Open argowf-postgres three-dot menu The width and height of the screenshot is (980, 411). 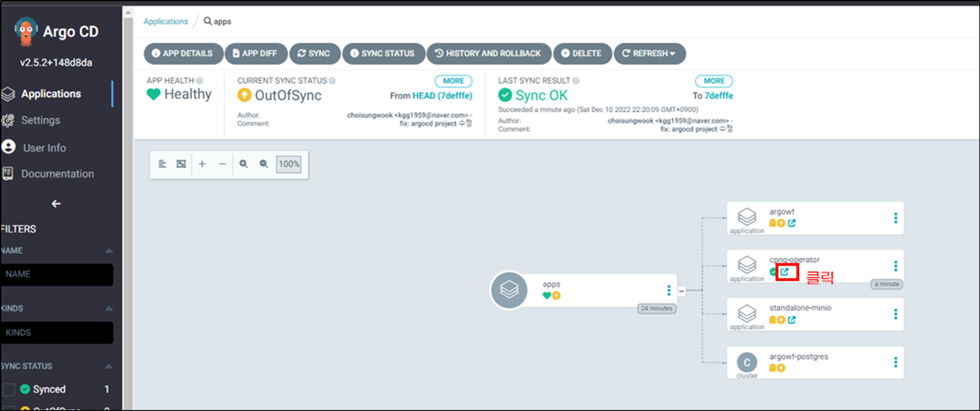coord(896,362)
